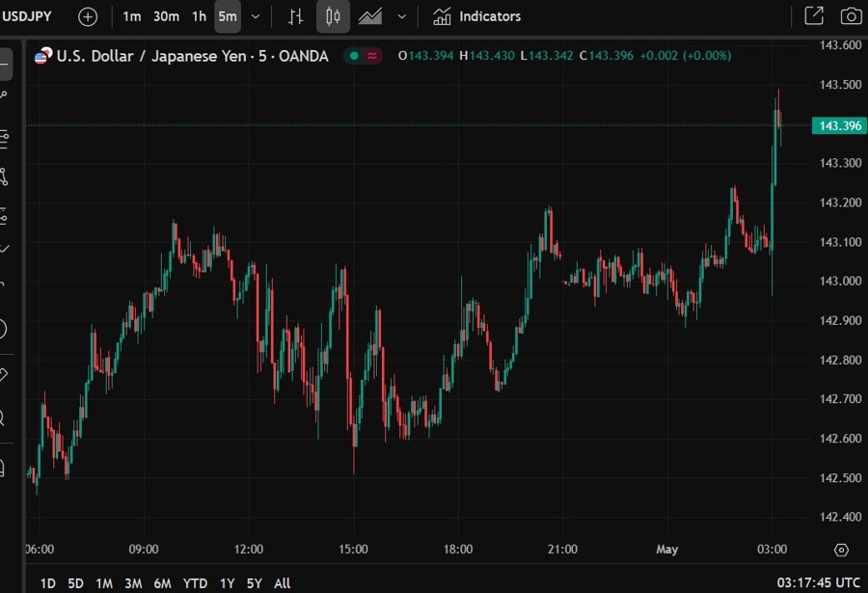Open the USDJPY symbol search

click(29, 15)
